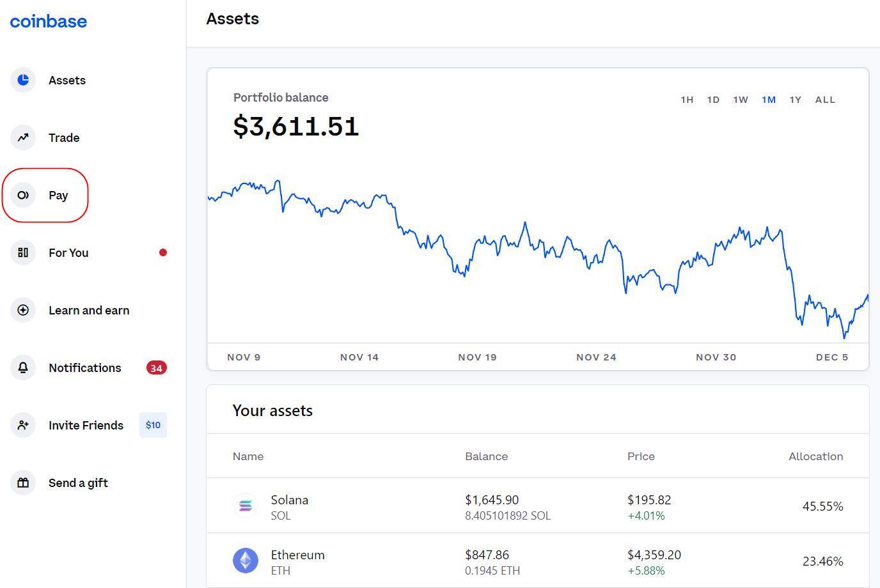Click the Invite Friends person icon
This screenshot has height=588, width=880.
point(23,425)
